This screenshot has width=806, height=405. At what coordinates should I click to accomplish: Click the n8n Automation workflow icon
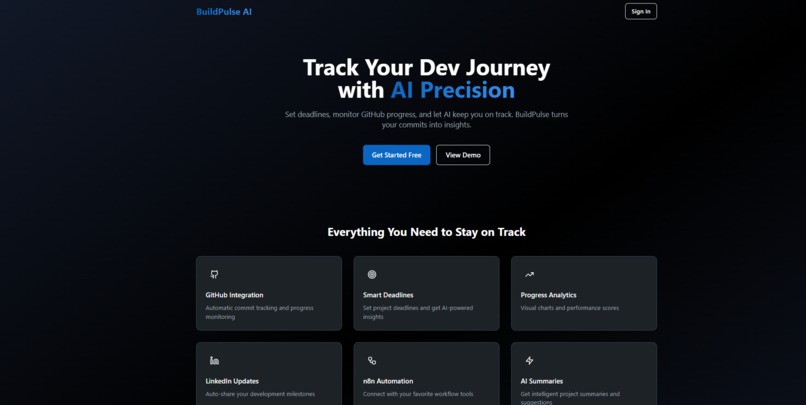(x=372, y=360)
